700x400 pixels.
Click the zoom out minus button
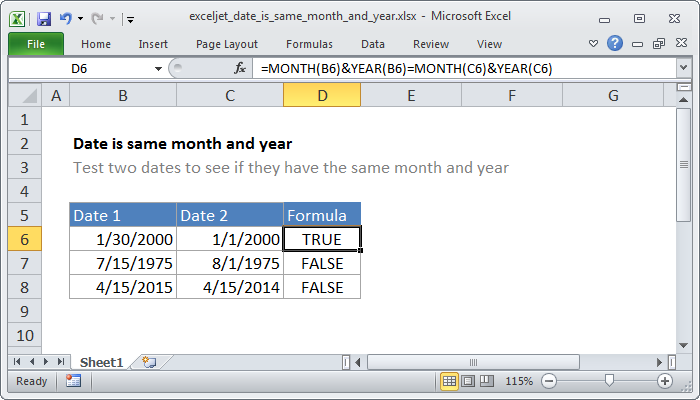[549, 381]
